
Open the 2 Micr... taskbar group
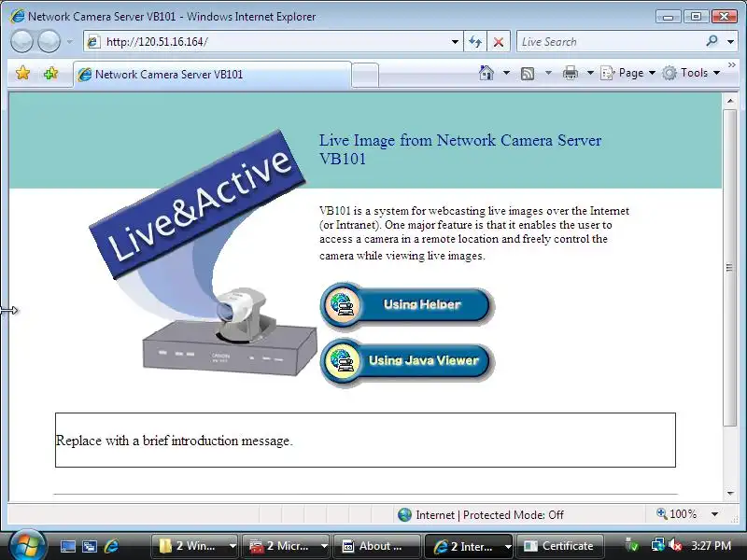[286, 546]
